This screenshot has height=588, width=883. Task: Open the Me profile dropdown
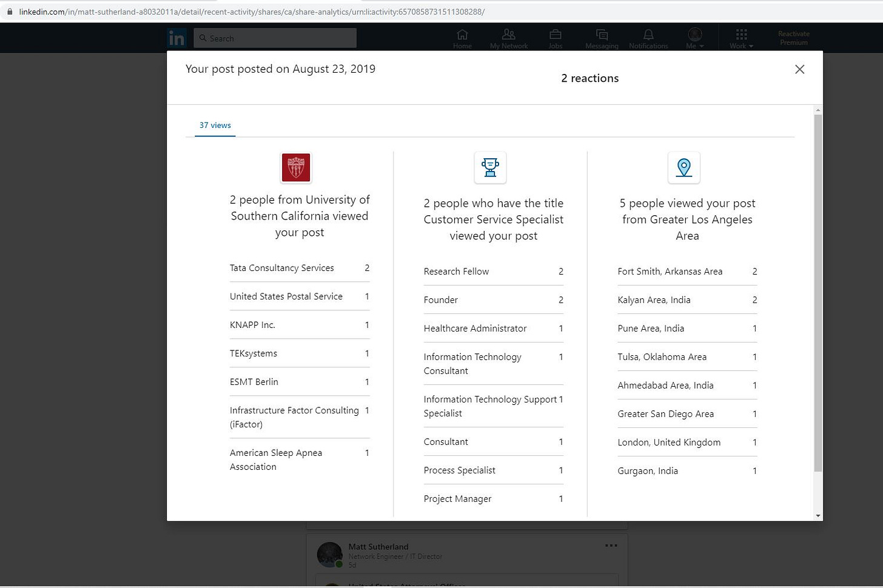(x=695, y=39)
